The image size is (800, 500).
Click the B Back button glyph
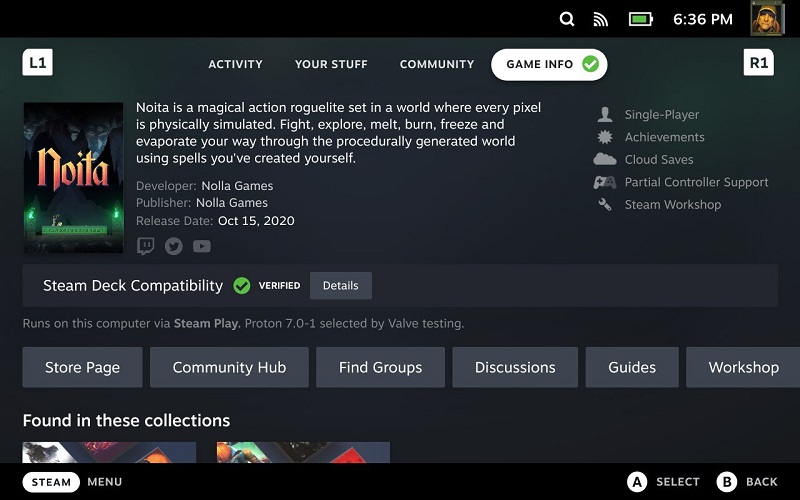[727, 482]
